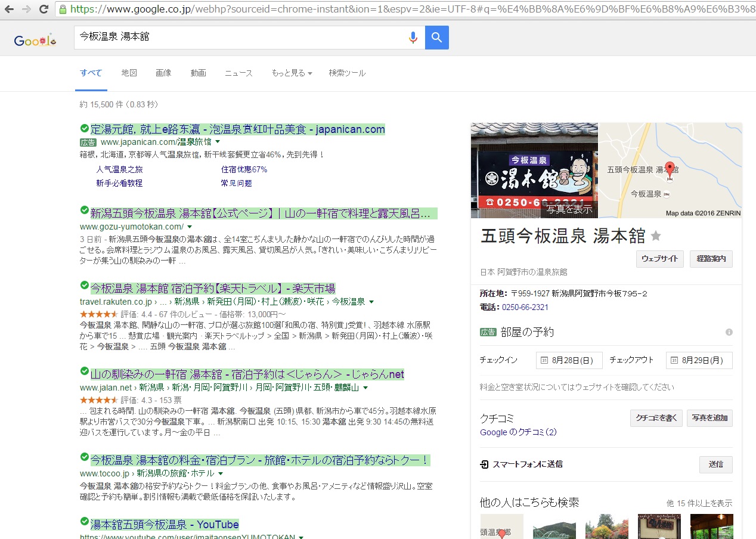Click the green SSL padlock icon
The image size is (756, 539).
[63, 9]
